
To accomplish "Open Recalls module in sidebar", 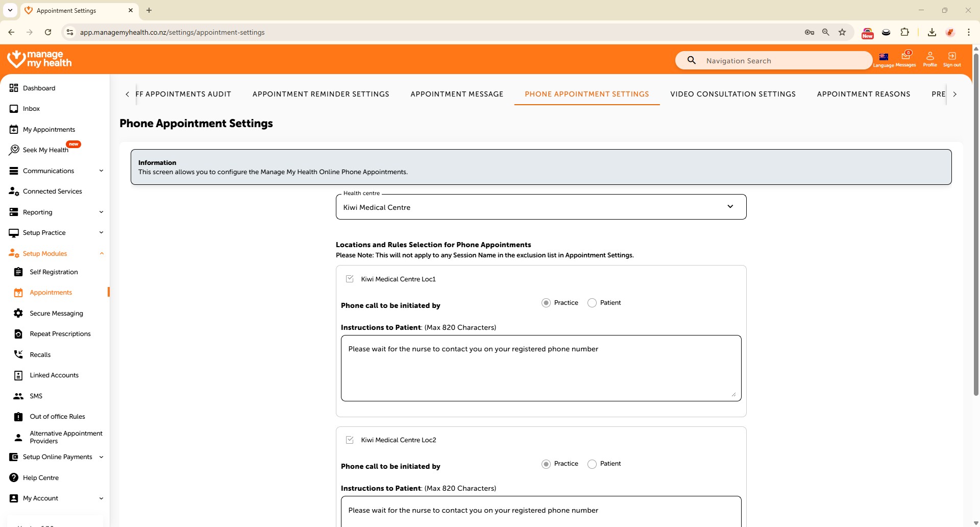I will [40, 354].
